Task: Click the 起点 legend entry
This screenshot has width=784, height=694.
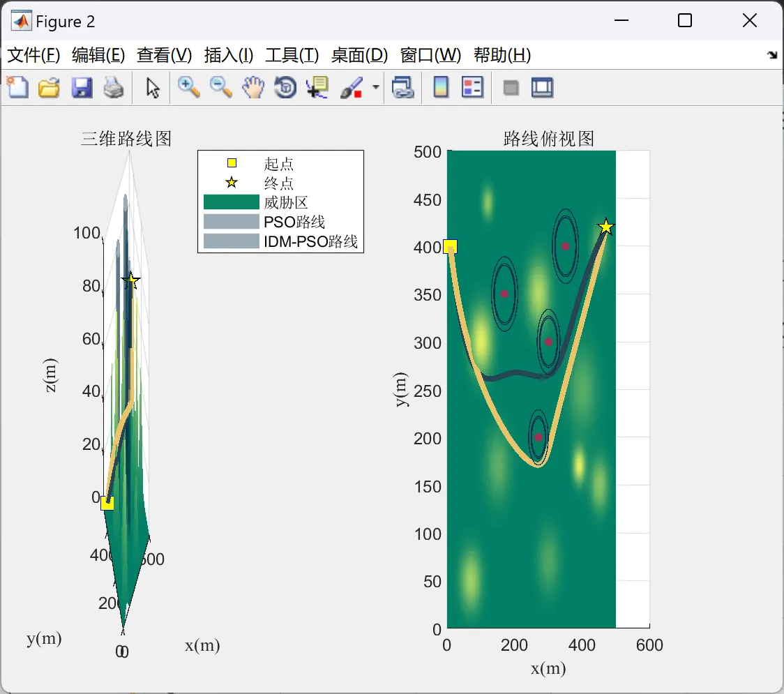Action: 279,163
